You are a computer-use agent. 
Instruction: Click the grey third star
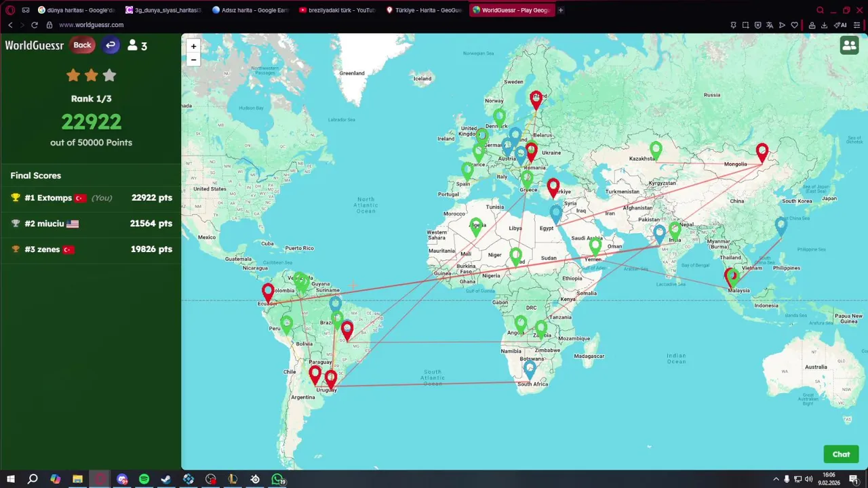[x=109, y=75]
